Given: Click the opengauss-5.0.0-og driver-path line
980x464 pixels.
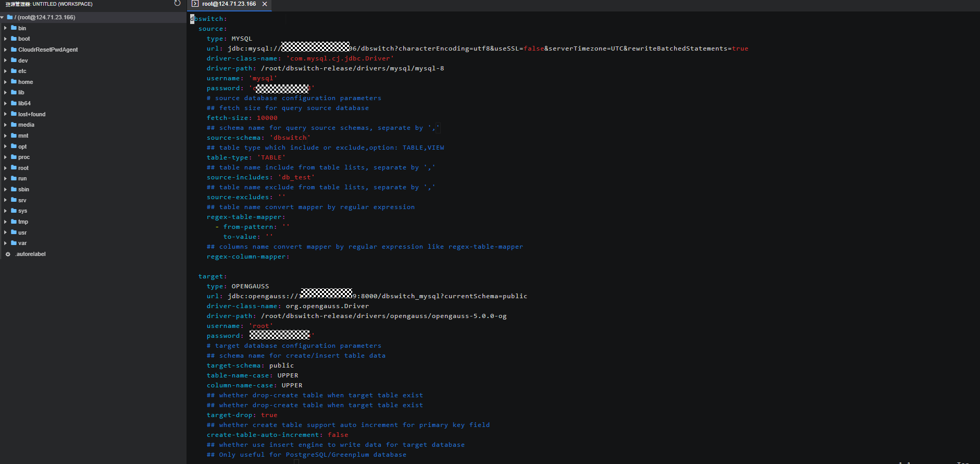Looking at the screenshot, I should coord(356,316).
